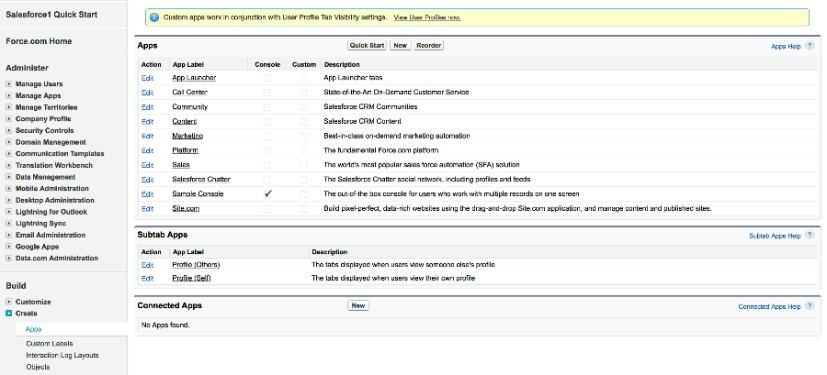Image resolution: width=827 pixels, height=375 pixels.
Task: Expand the Manage Users tree node
Action: [x=8, y=84]
